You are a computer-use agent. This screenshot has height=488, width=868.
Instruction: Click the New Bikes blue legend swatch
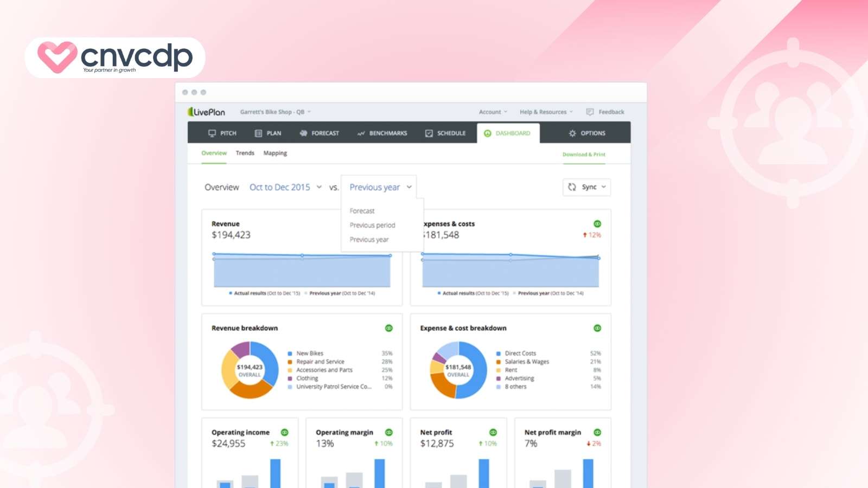pyautogui.click(x=290, y=354)
